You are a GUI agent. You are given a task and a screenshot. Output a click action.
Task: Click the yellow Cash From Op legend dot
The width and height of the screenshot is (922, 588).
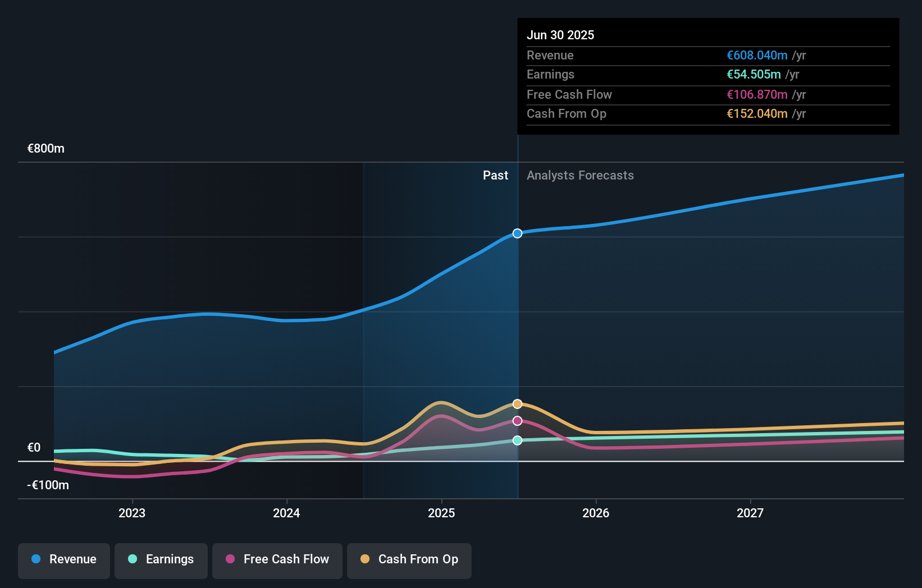point(366,559)
